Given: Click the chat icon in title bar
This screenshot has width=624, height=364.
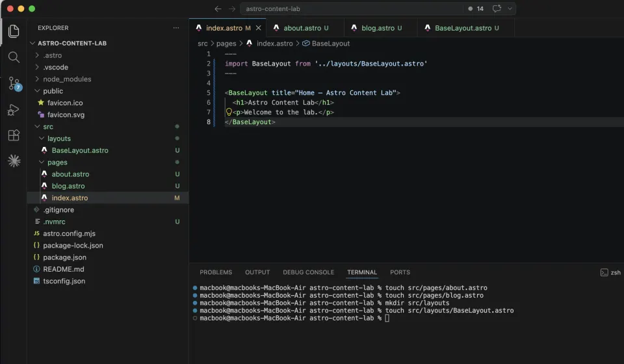Looking at the screenshot, I should click(x=497, y=8).
